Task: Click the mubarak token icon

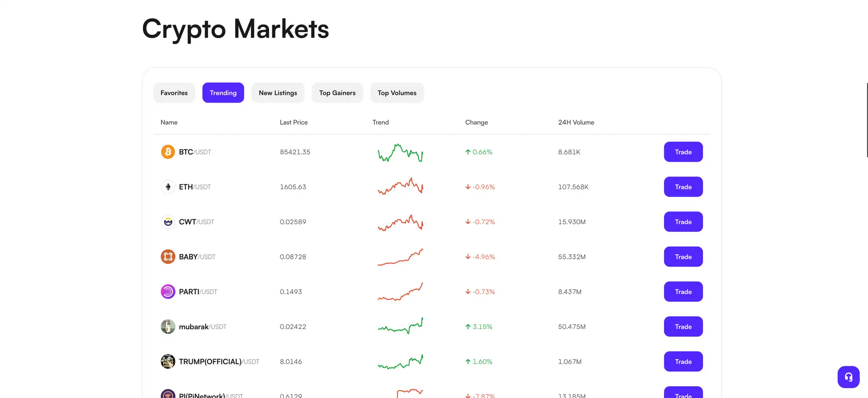Action: 168,327
